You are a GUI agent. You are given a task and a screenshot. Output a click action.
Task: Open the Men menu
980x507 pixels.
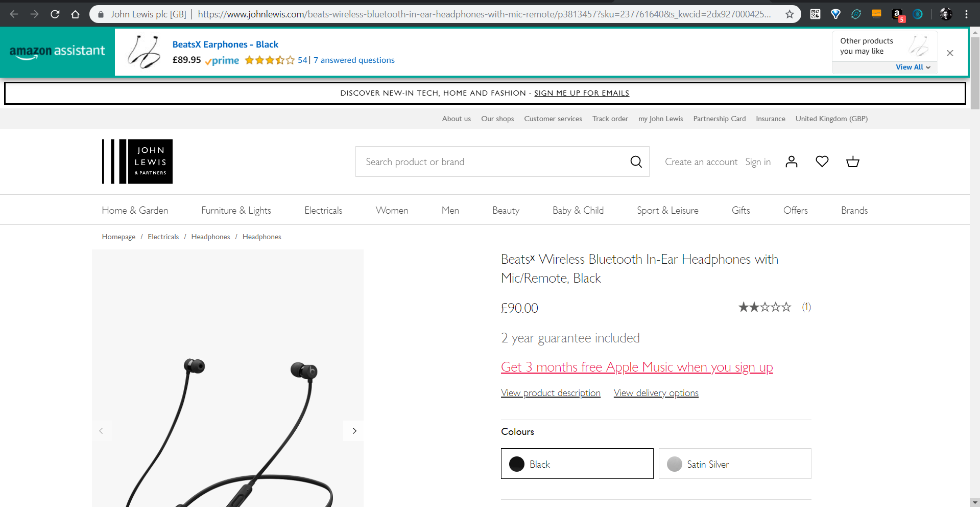pyautogui.click(x=450, y=210)
